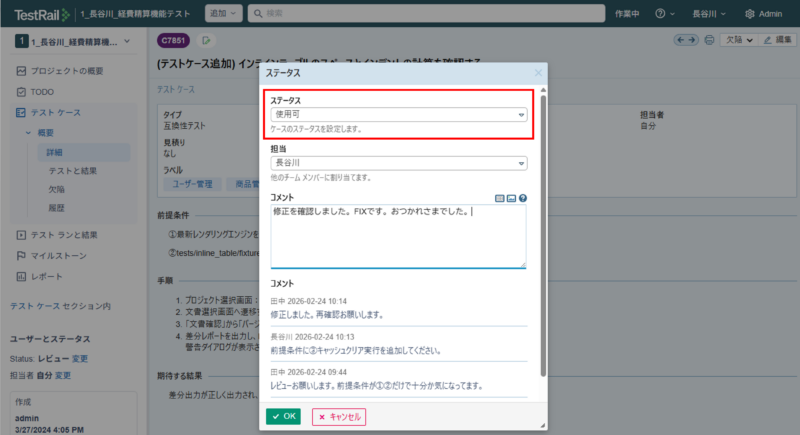
Task: Select 履歴 in sidebar
Action: coord(56,208)
